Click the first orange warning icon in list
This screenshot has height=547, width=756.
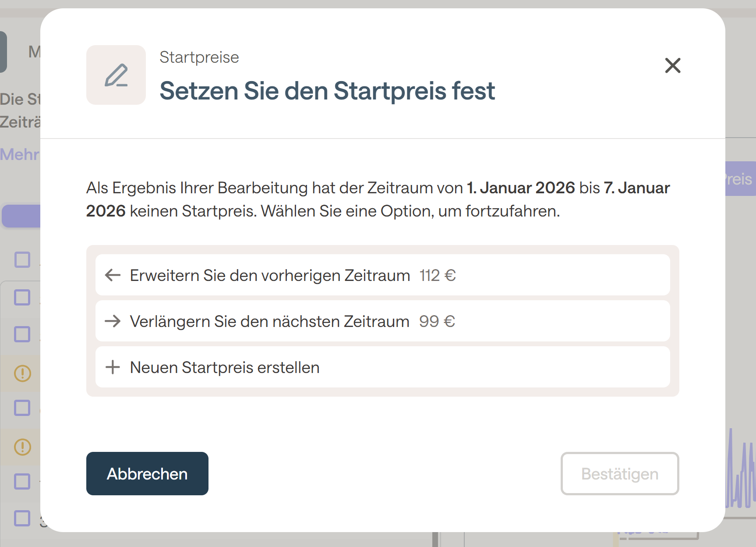click(22, 373)
